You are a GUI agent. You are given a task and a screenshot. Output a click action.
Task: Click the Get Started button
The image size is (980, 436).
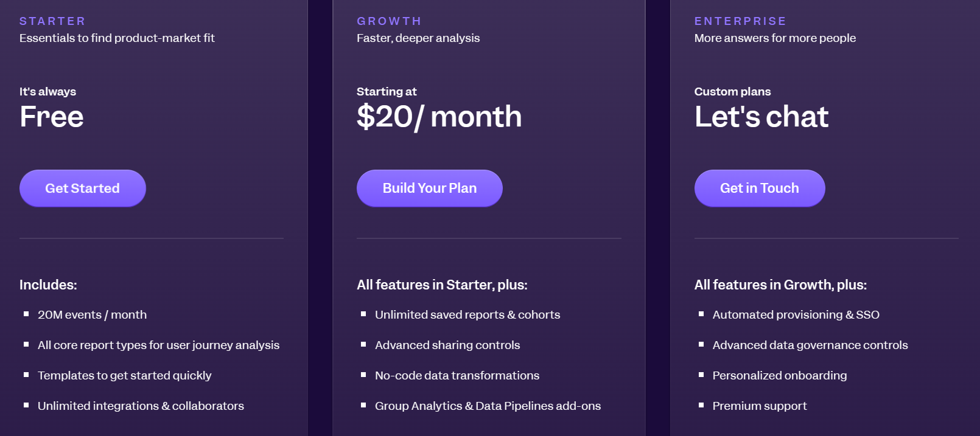tap(82, 188)
